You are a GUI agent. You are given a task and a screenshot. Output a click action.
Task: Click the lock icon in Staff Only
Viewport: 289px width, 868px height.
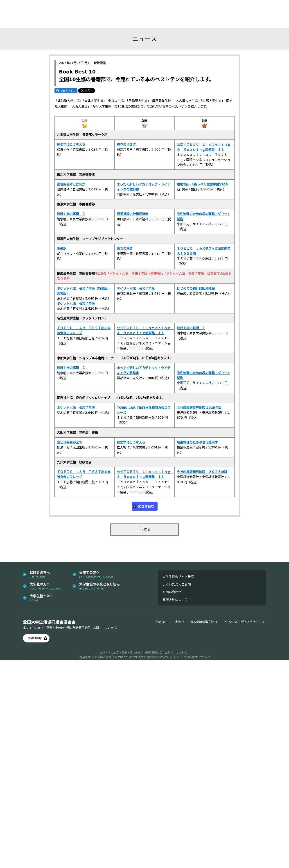pos(45,638)
